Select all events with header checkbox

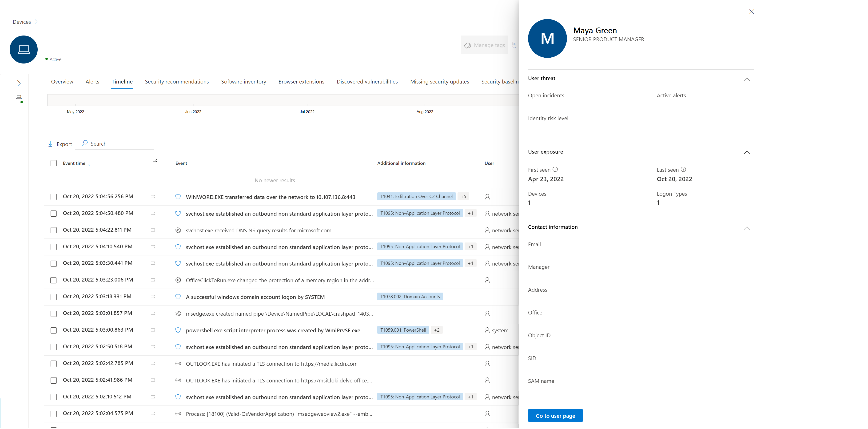coord(54,163)
